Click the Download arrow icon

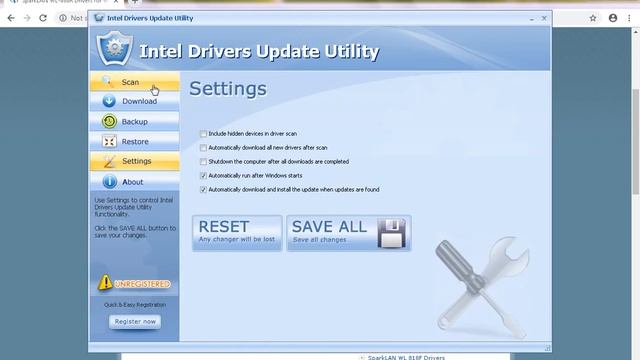pos(109,101)
